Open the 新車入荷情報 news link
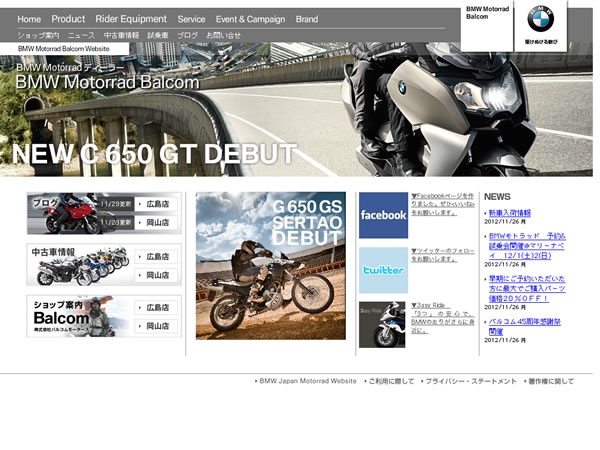Image resolution: width=600 pixels, height=450 pixels. click(x=510, y=213)
